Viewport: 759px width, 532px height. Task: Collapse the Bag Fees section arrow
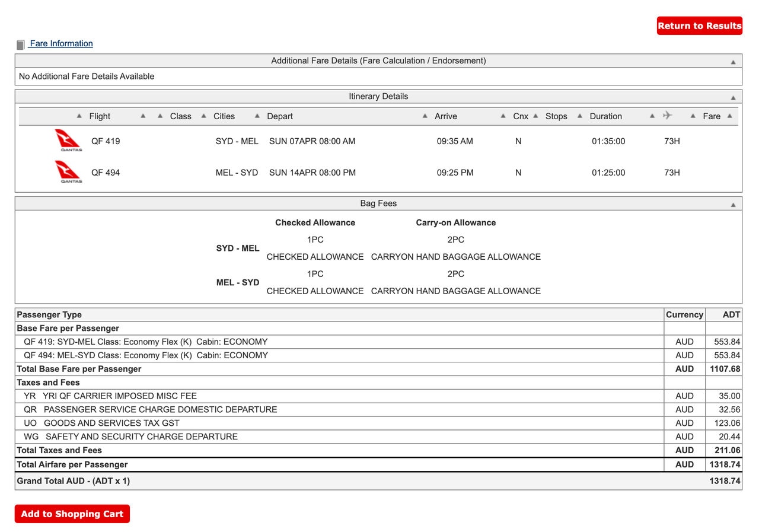tap(733, 205)
